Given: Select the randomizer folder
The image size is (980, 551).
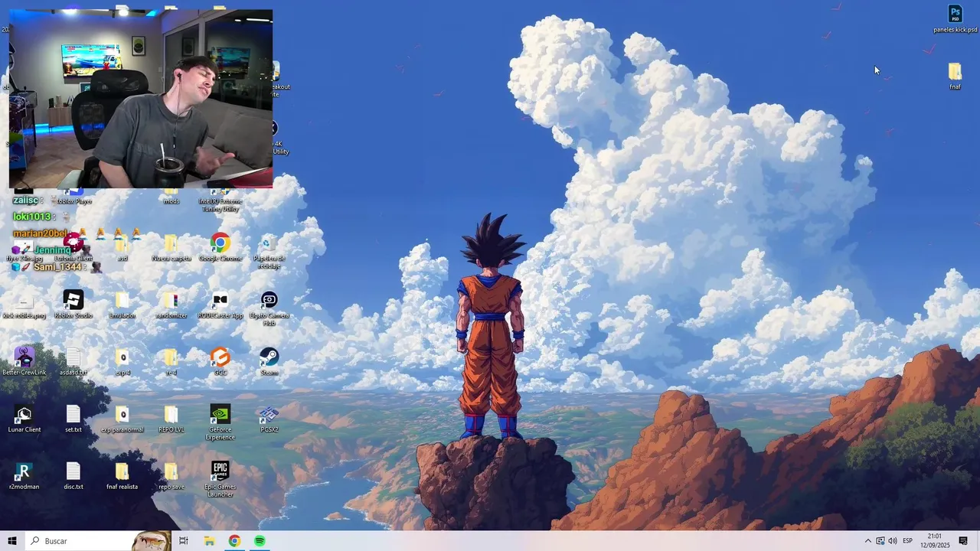Looking at the screenshot, I should pyautogui.click(x=171, y=305).
